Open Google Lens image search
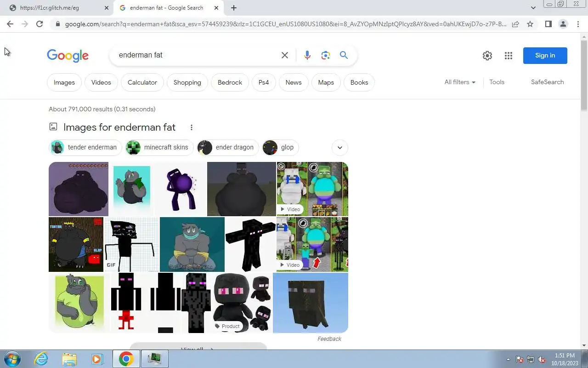The height and width of the screenshot is (368, 588). pos(326,55)
